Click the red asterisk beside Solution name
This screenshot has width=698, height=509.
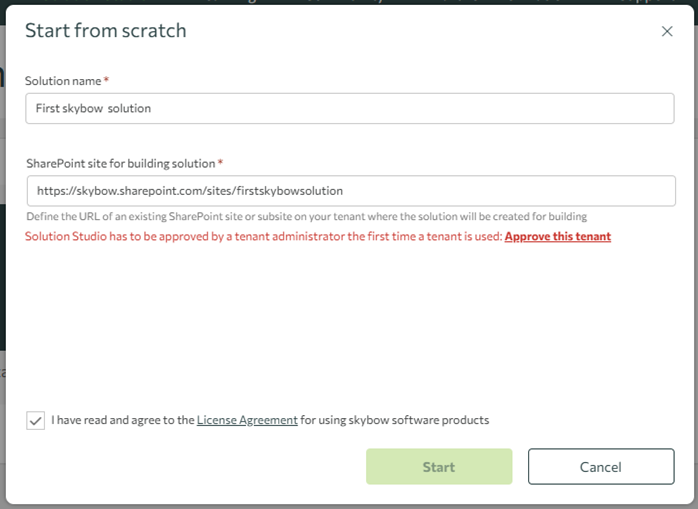pyautogui.click(x=106, y=78)
